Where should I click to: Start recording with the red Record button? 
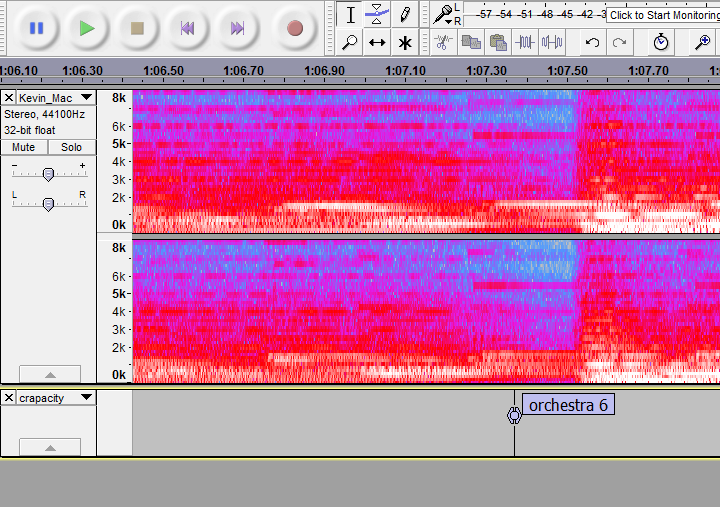[294, 28]
